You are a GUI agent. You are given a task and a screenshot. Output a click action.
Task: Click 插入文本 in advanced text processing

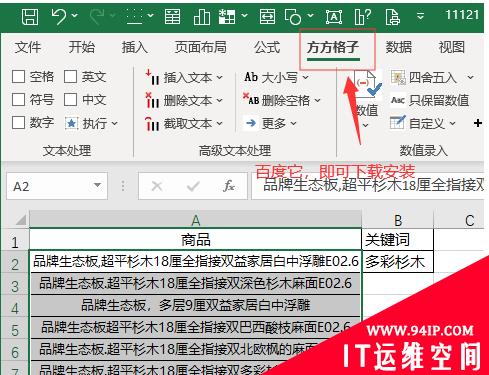pos(184,78)
